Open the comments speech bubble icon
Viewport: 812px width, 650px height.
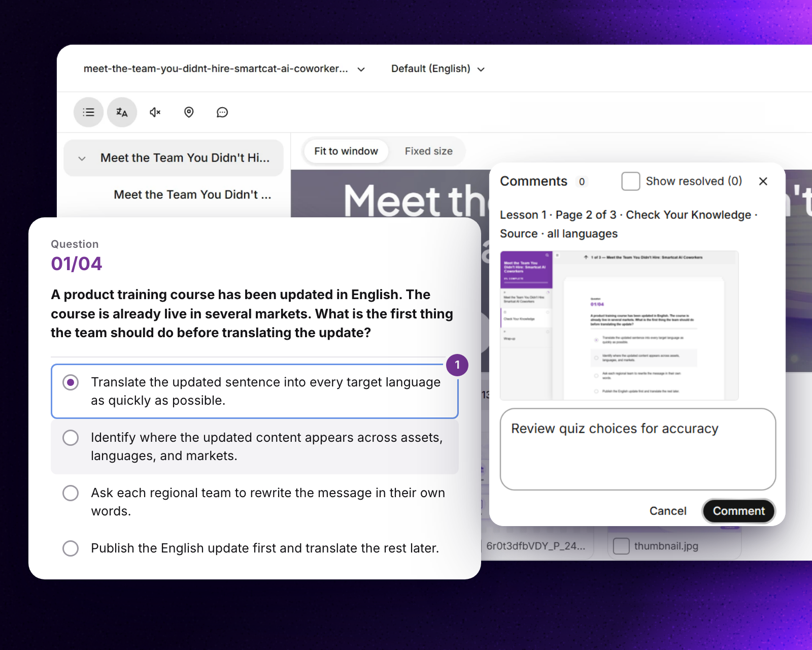(222, 112)
